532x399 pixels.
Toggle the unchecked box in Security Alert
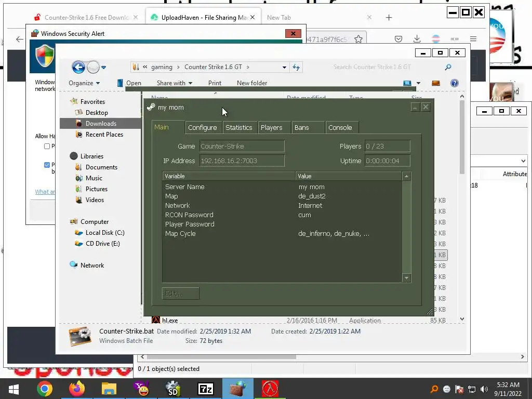point(47,146)
